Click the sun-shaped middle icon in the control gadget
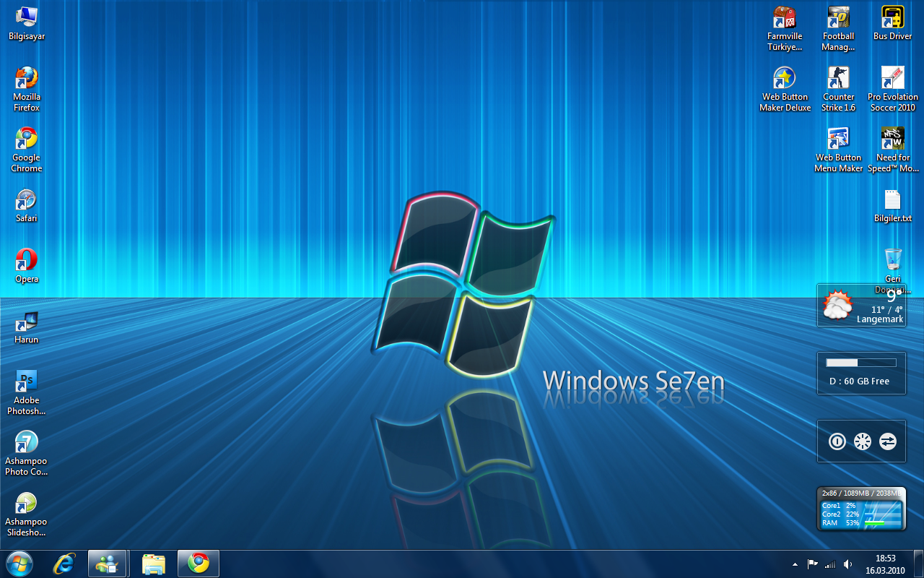924x578 pixels. (x=863, y=441)
